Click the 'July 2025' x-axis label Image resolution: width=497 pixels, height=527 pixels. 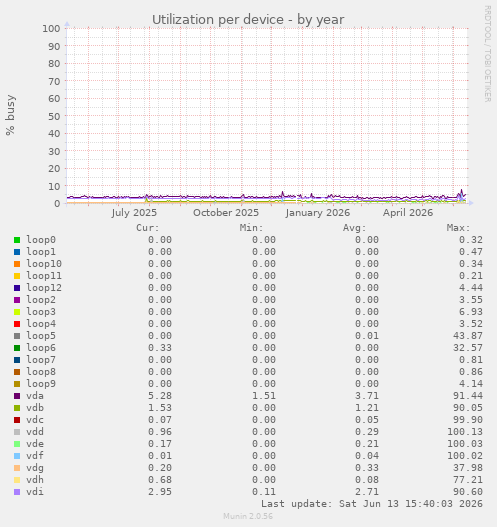coord(134,213)
